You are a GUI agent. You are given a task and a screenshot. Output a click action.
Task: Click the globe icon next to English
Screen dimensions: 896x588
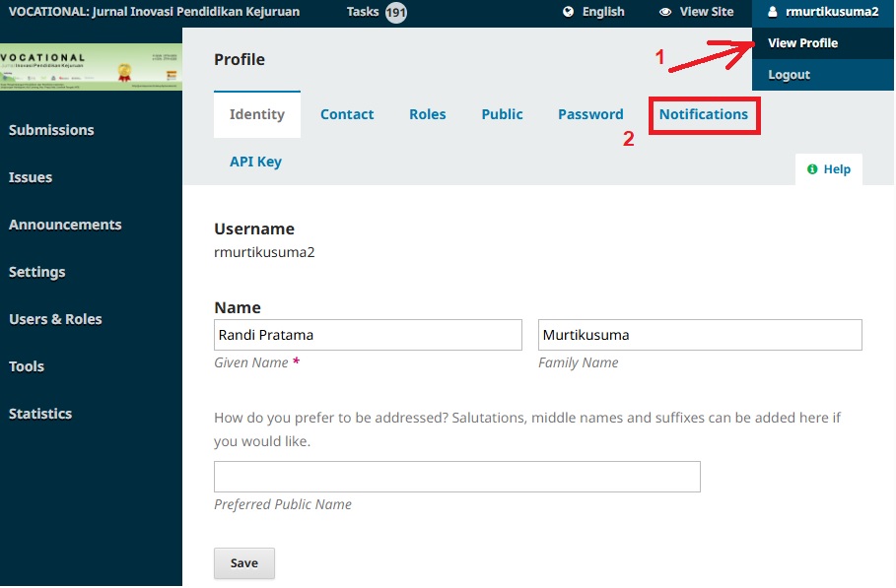click(568, 12)
